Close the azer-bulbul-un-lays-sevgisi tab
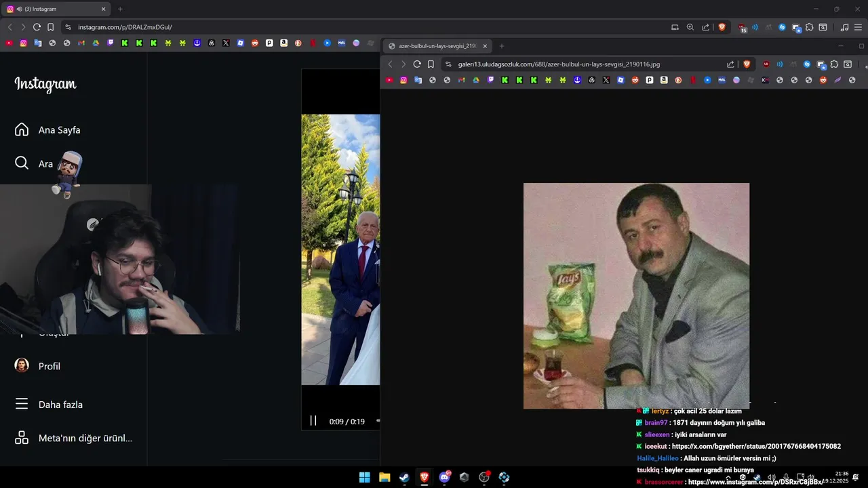This screenshot has height=488, width=868. [485, 46]
